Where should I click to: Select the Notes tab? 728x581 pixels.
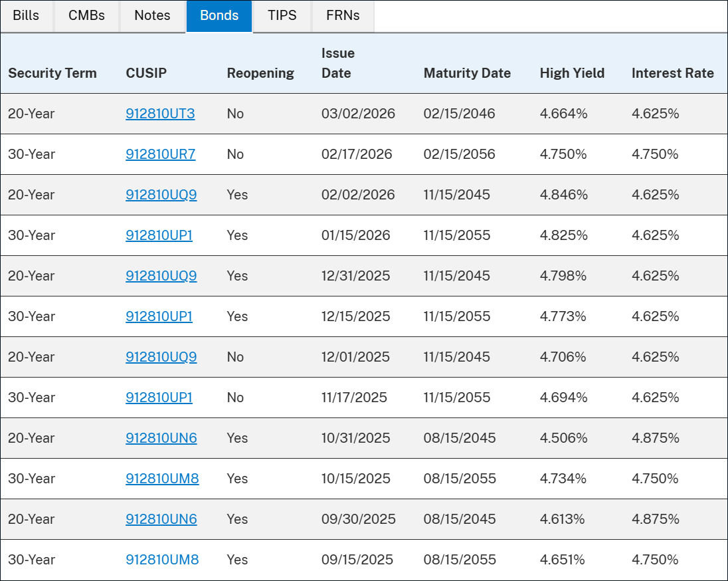[x=152, y=15]
